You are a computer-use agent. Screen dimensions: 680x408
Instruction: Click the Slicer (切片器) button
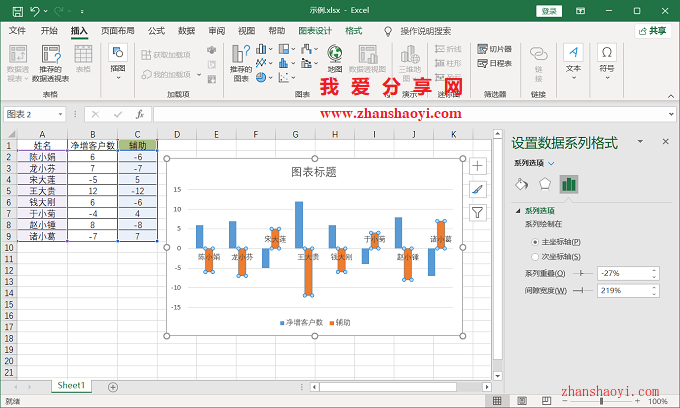click(494, 49)
